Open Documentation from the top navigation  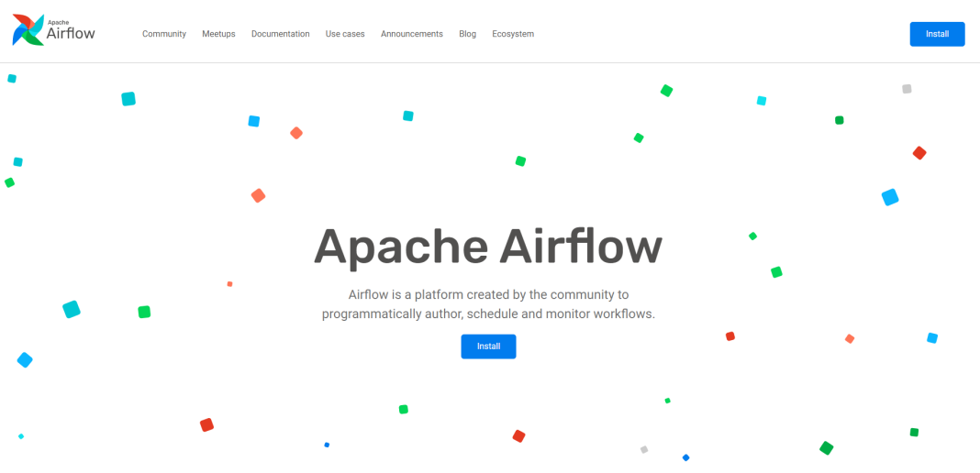(280, 34)
